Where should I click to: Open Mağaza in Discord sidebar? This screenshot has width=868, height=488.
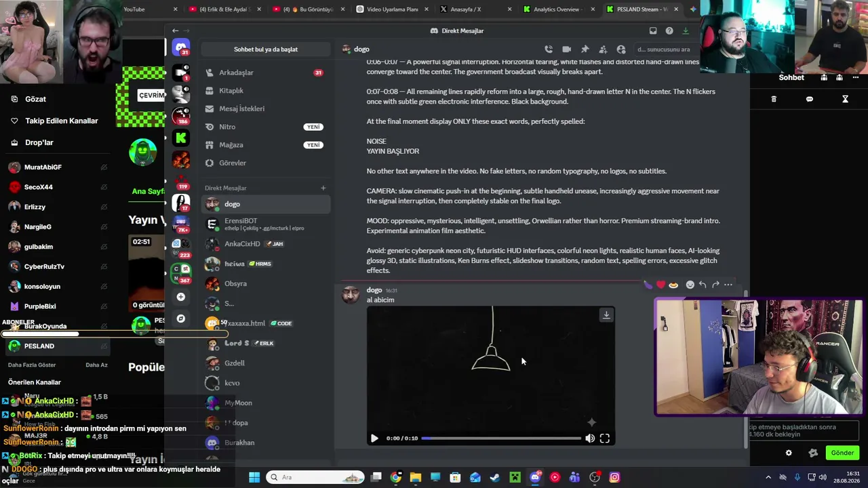[266, 145]
